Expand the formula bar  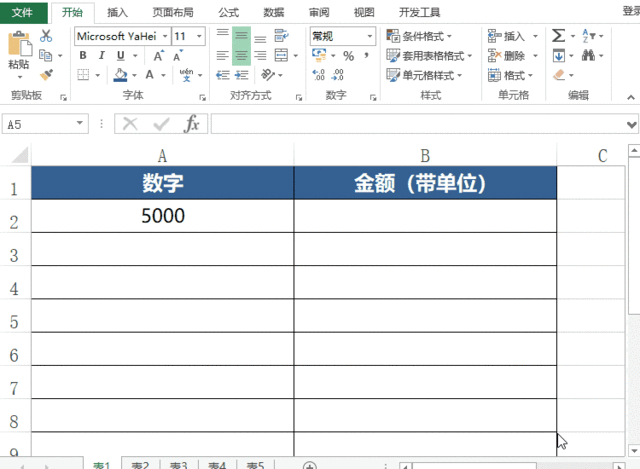pos(632,124)
